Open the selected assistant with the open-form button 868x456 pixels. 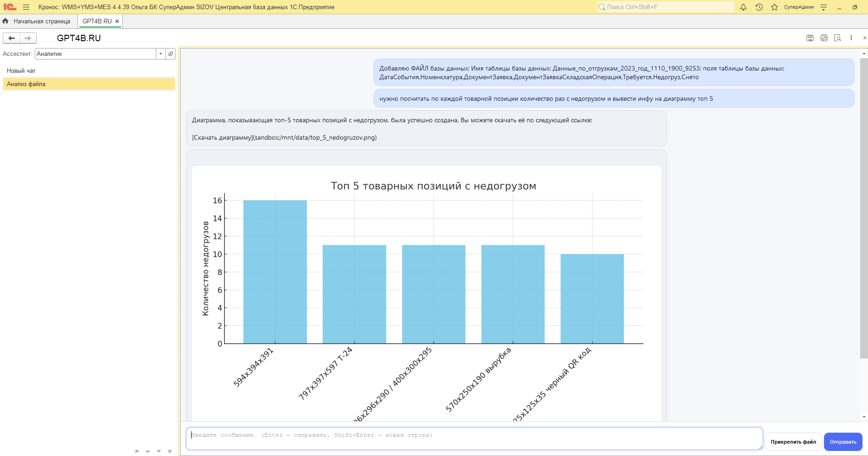(170, 54)
